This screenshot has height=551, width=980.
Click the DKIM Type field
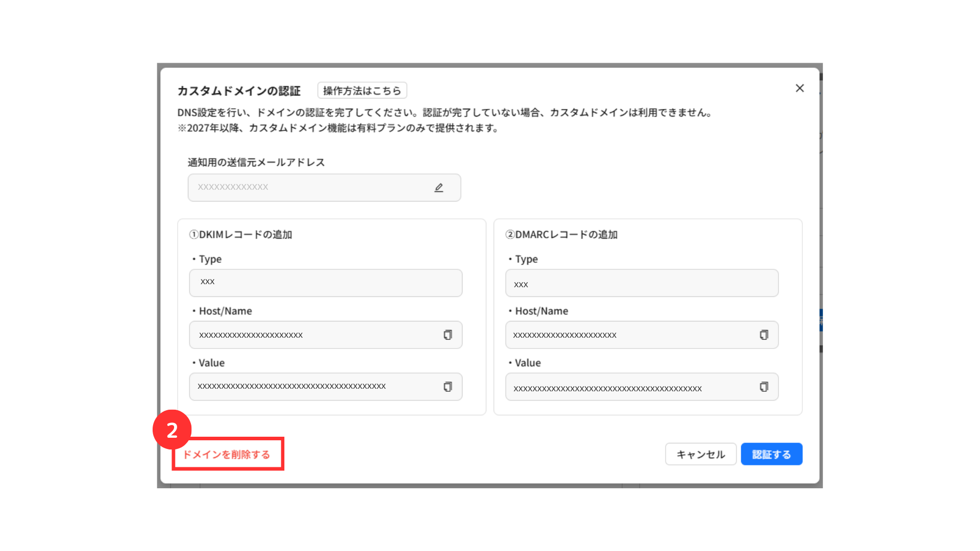(325, 283)
